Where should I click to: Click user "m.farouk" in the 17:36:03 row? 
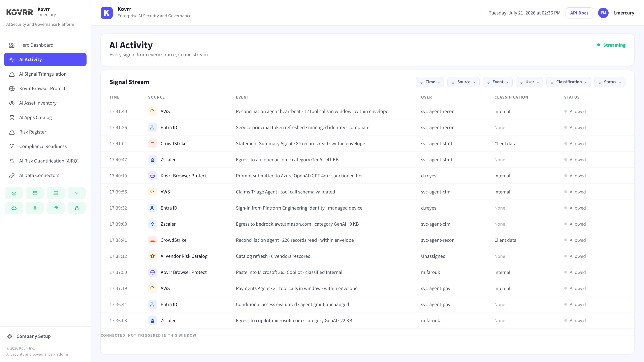[x=430, y=320]
